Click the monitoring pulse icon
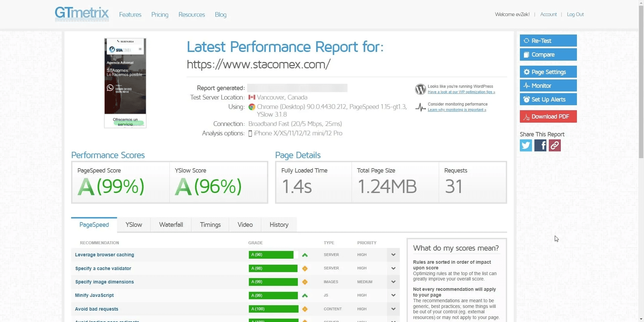 click(x=420, y=107)
